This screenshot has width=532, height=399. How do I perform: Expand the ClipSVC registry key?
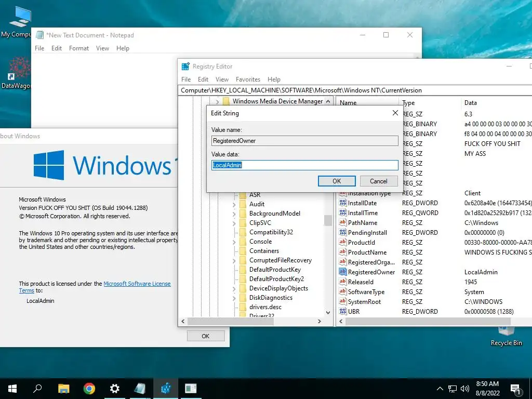(x=234, y=223)
